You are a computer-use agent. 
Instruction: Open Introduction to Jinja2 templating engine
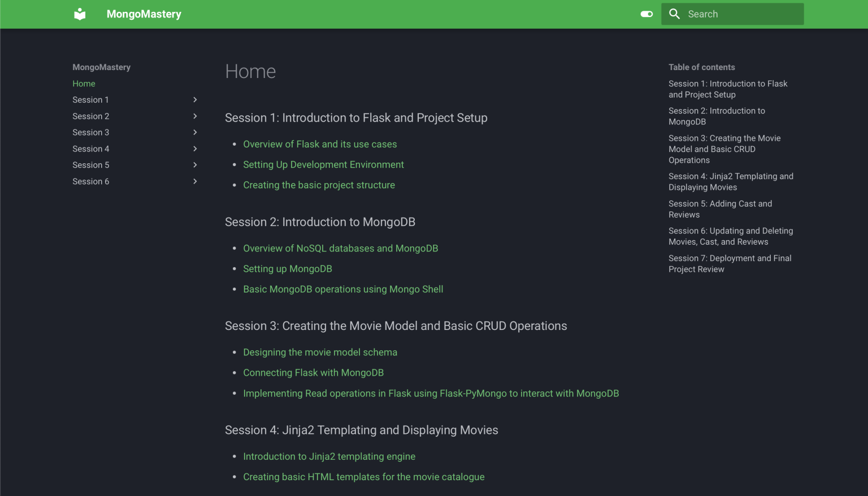329,456
